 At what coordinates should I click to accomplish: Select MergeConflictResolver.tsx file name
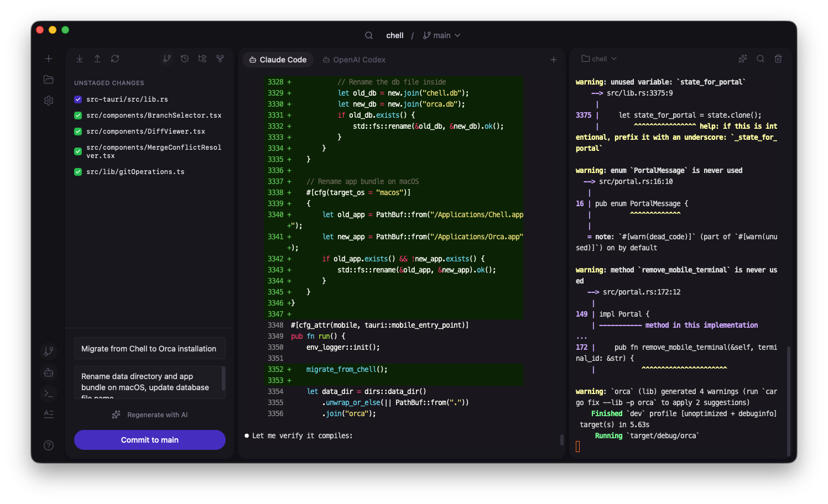154,151
